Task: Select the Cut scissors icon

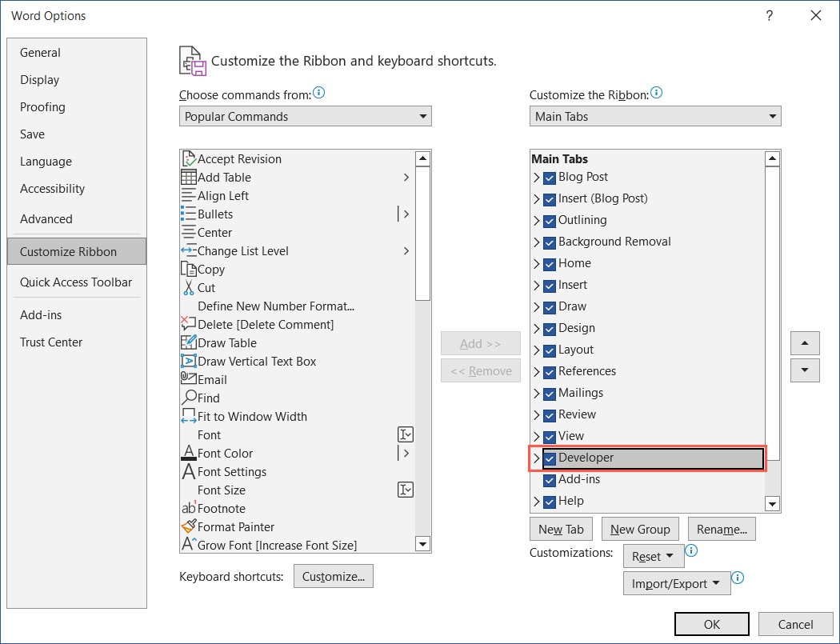Action: pyautogui.click(x=188, y=287)
